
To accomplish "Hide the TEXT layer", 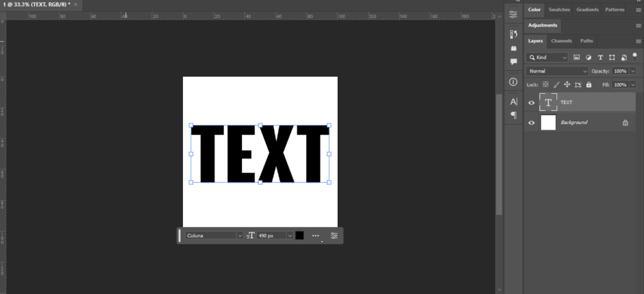I will click(x=531, y=103).
